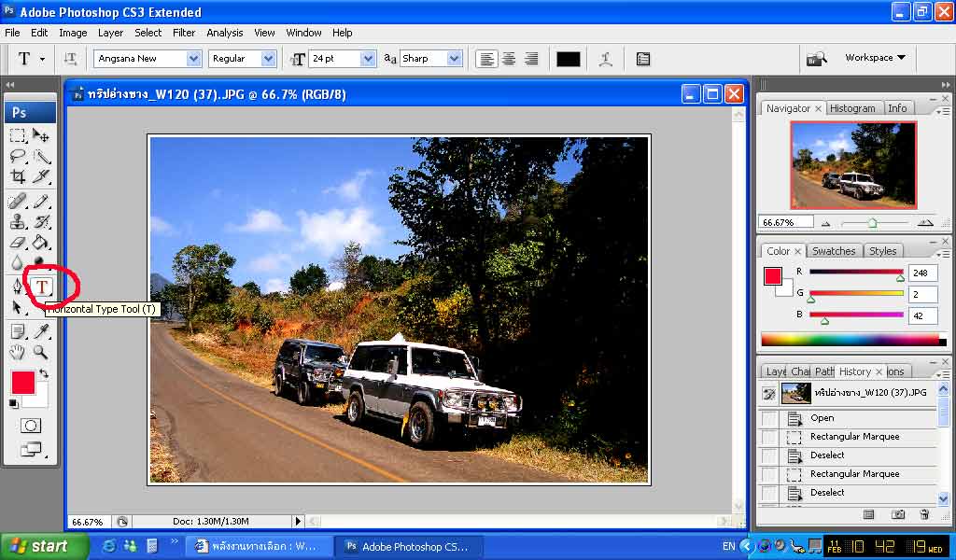This screenshot has width=956, height=560.
Task: Select the Healing Brush tool
Action: tap(18, 201)
